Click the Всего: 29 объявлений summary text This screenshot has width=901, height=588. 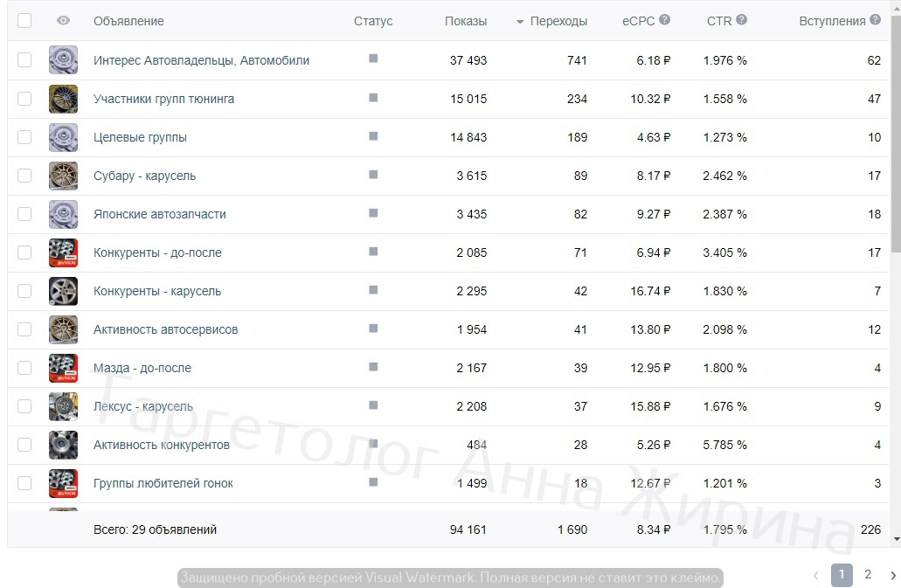[156, 529]
